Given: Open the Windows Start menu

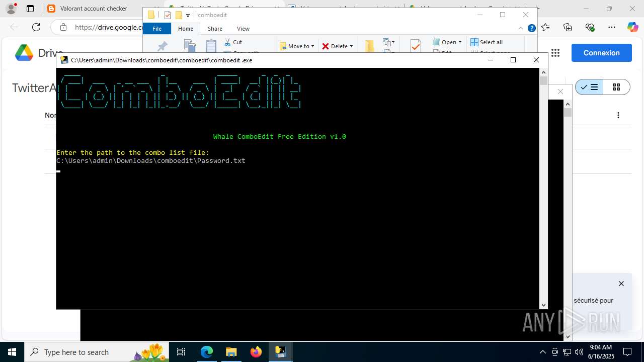Looking at the screenshot, I should [12, 352].
